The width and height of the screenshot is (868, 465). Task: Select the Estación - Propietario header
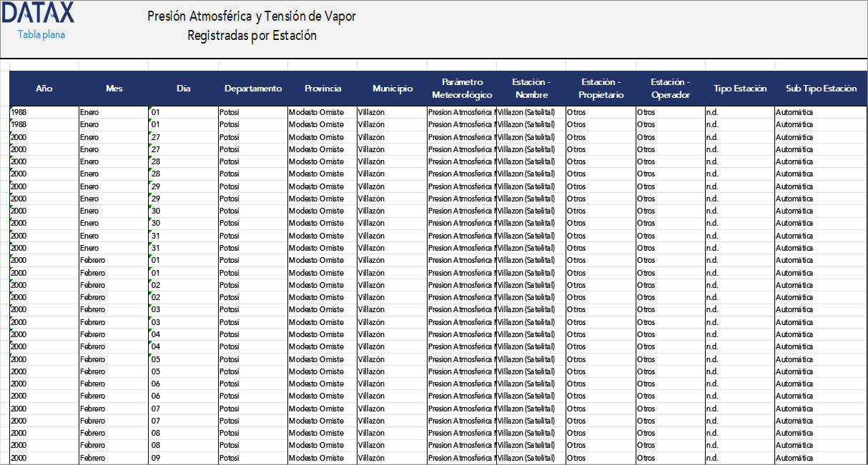tap(601, 89)
